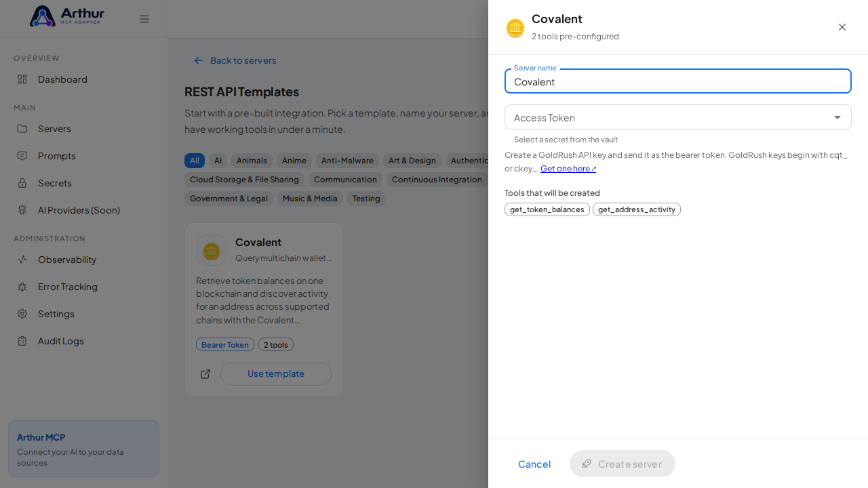868x488 pixels.
Task: Click the Access Token dropdown arrow
Action: click(x=837, y=117)
